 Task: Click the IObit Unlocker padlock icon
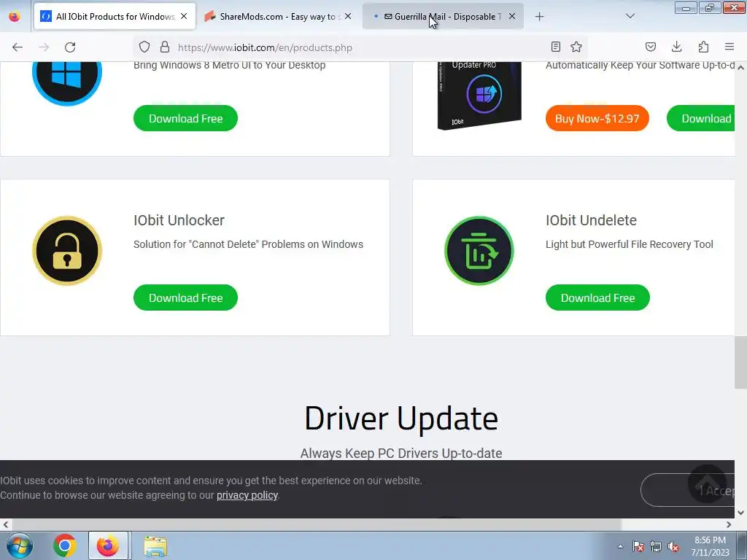coord(67,251)
